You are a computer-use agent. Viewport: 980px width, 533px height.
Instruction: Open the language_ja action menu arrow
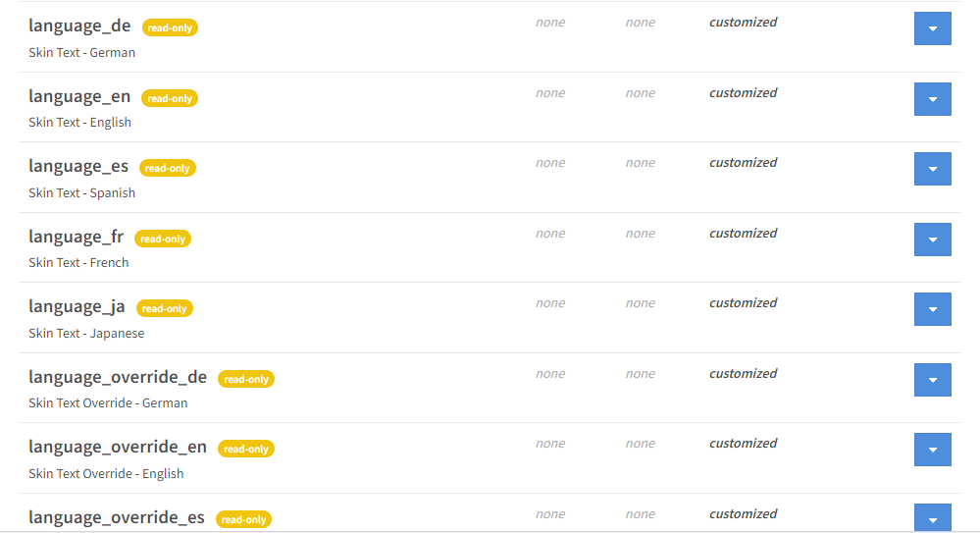pos(932,309)
